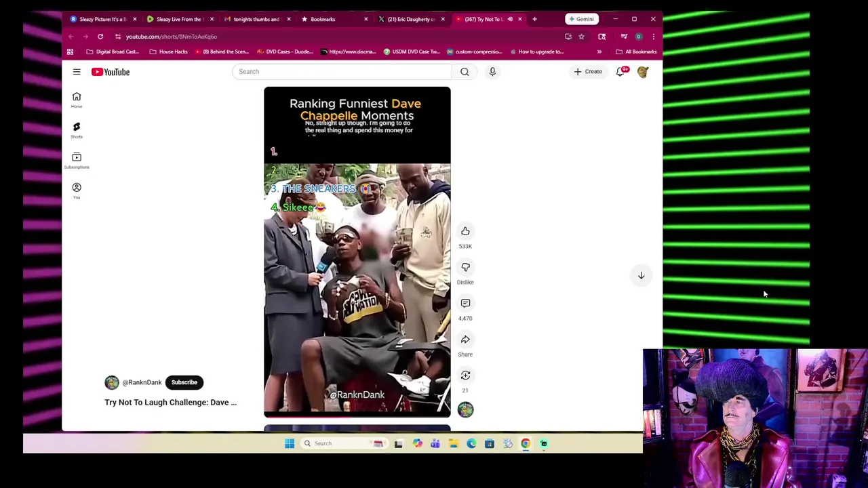
Task: Open How to upgrade to bookmark
Action: (x=536, y=52)
